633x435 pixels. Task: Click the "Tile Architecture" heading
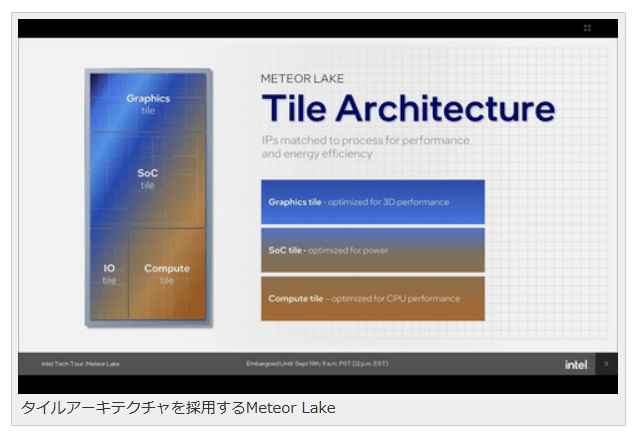coord(407,108)
